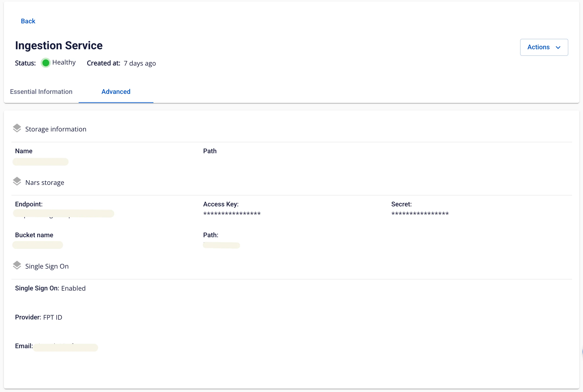Click the masked Secret value

(x=420, y=214)
